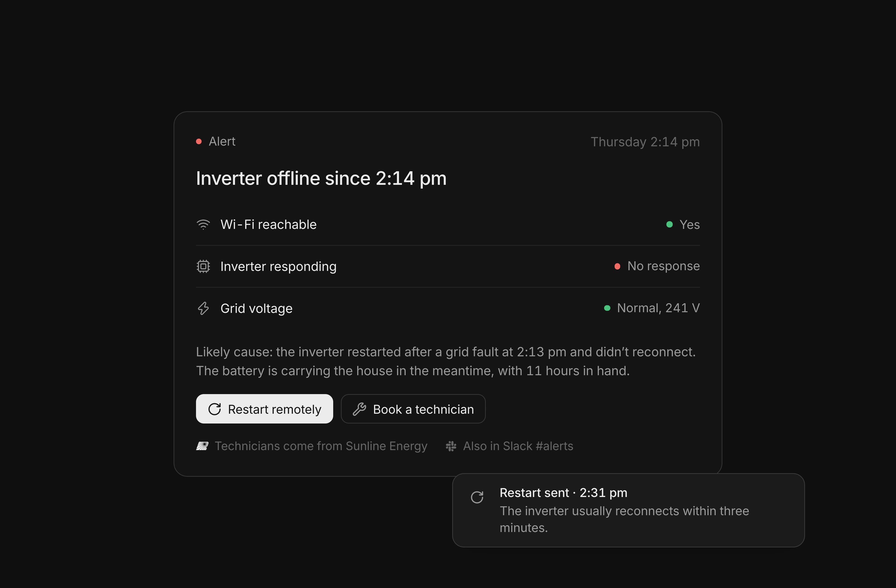Click the circular arrow icon on Restart remotely
Viewport: 896px width, 588px height.
pos(215,409)
